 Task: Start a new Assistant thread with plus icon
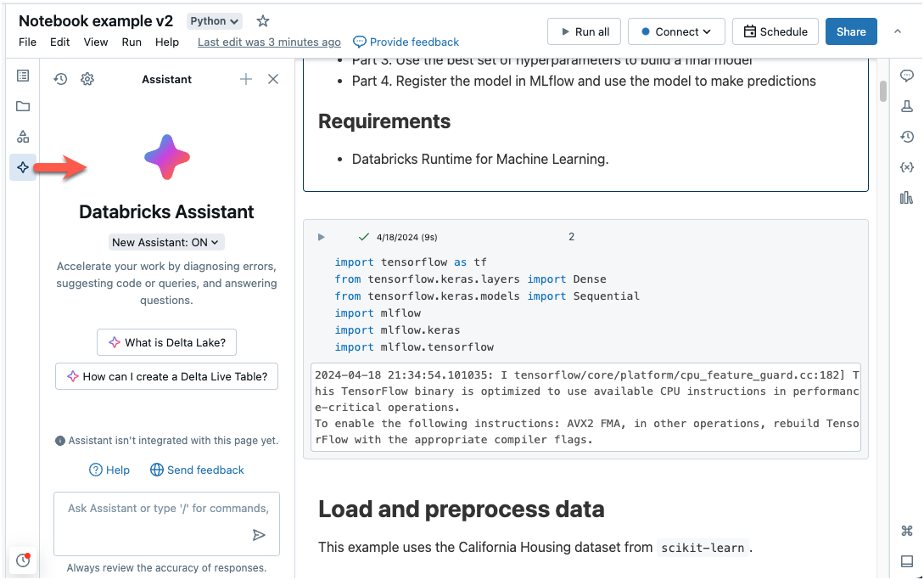coord(246,79)
